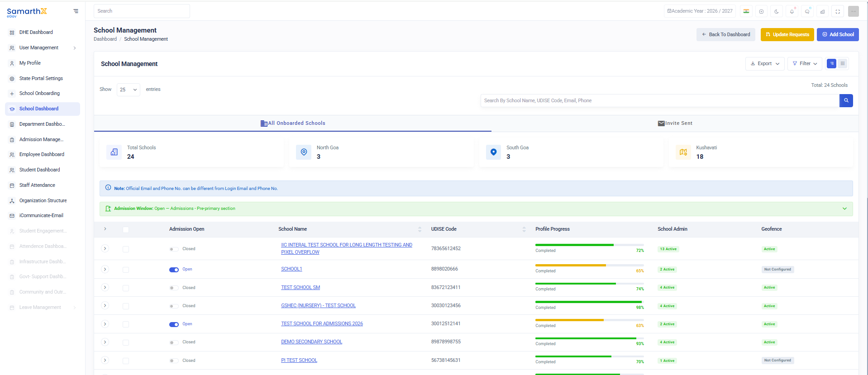This screenshot has height=375, width=868.
Task: Expand row details for TEST SCHOOL SM
Action: point(105,287)
